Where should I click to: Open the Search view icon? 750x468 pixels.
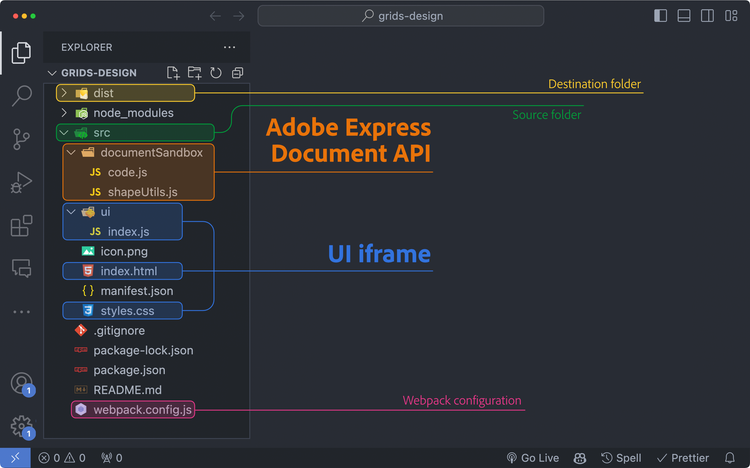(x=21, y=96)
